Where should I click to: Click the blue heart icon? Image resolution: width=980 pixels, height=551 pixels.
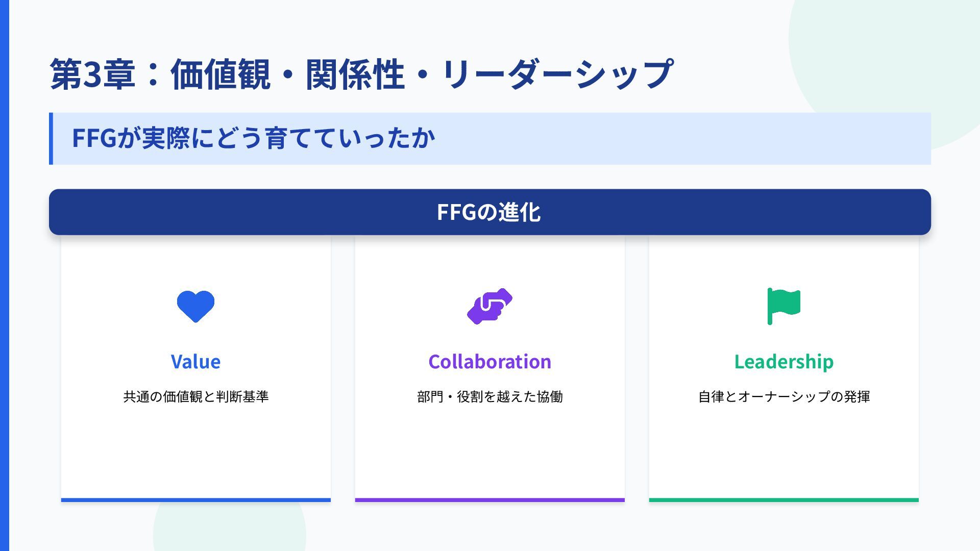tap(195, 306)
